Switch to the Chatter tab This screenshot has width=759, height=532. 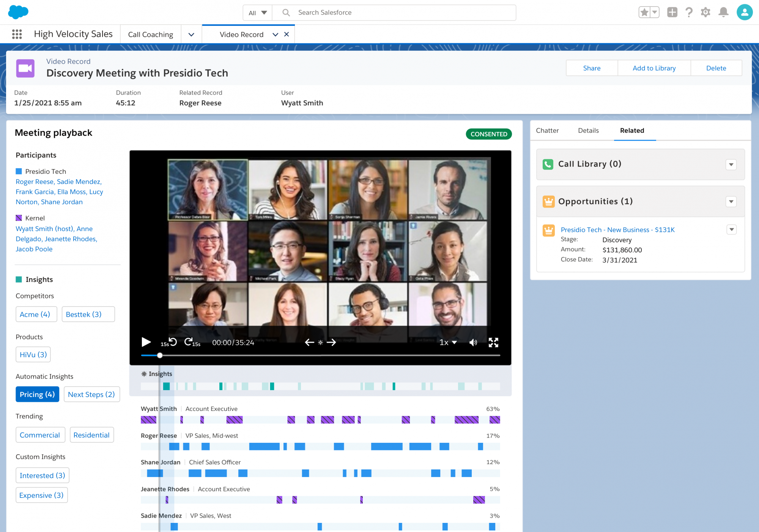coord(547,131)
